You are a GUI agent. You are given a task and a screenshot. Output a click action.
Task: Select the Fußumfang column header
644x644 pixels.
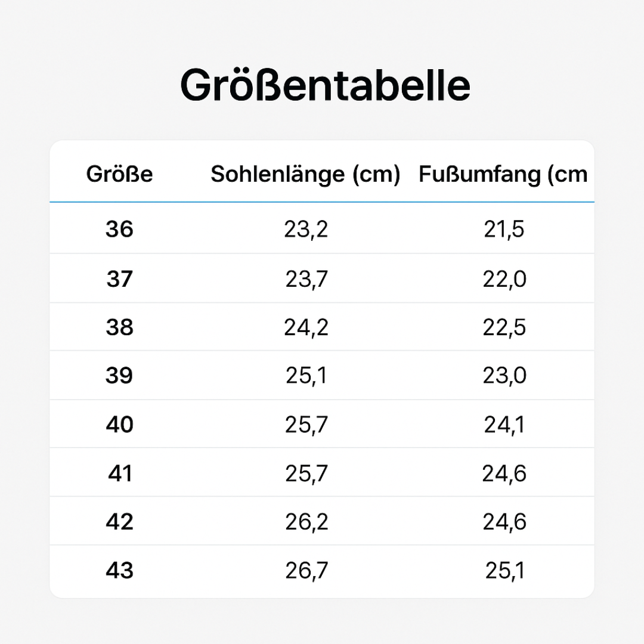[x=503, y=174]
